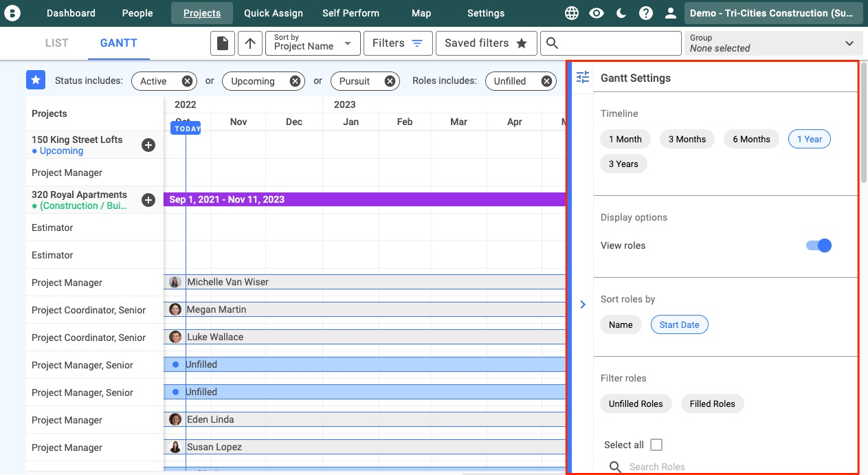Image resolution: width=868 pixels, height=475 pixels.
Task: Click the Nov month header
Action: (x=238, y=122)
